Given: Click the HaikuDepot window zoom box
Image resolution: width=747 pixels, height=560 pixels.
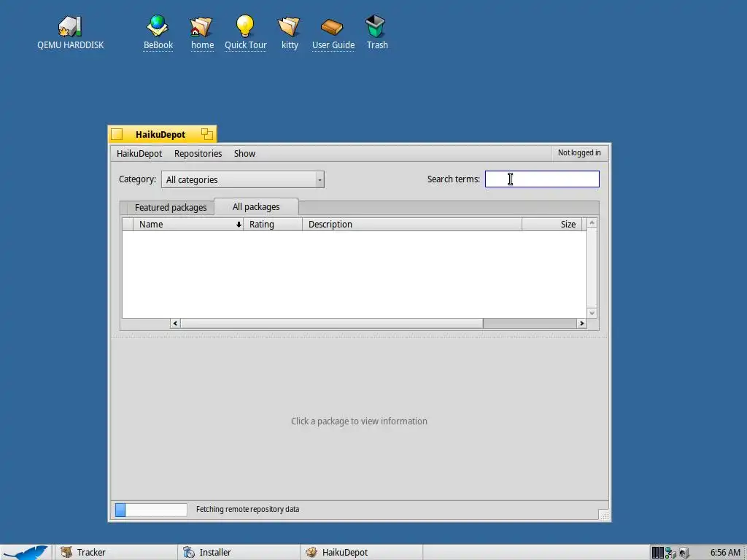Looking at the screenshot, I should click(206, 134).
